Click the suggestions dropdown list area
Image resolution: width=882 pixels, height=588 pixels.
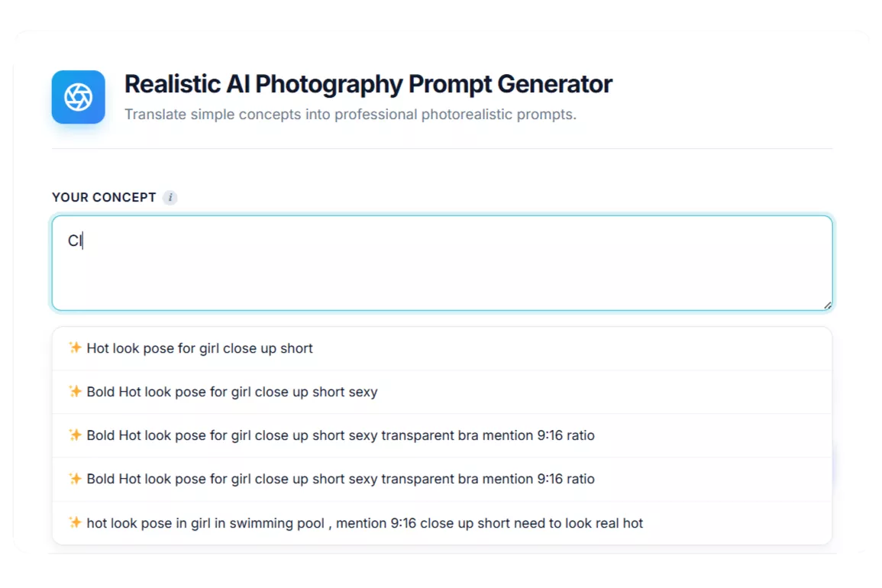click(441, 435)
